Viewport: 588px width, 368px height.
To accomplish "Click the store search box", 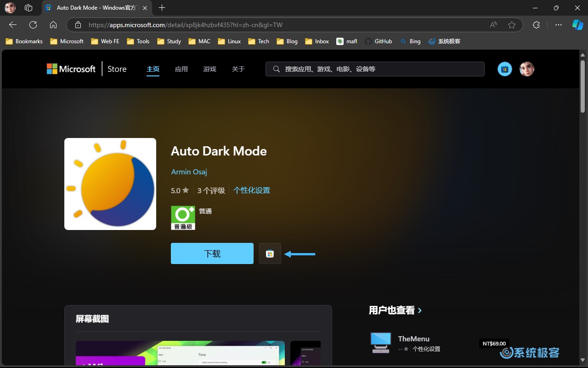I will 375,69.
